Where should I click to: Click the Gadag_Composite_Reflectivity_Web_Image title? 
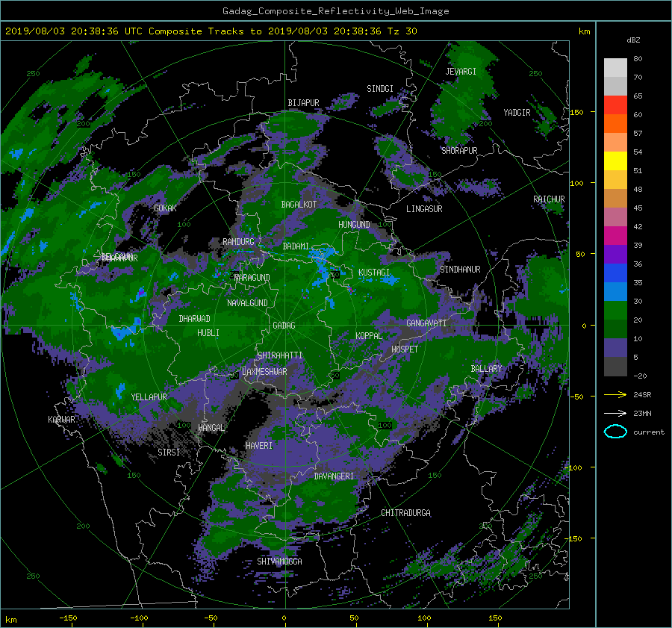[335, 11]
